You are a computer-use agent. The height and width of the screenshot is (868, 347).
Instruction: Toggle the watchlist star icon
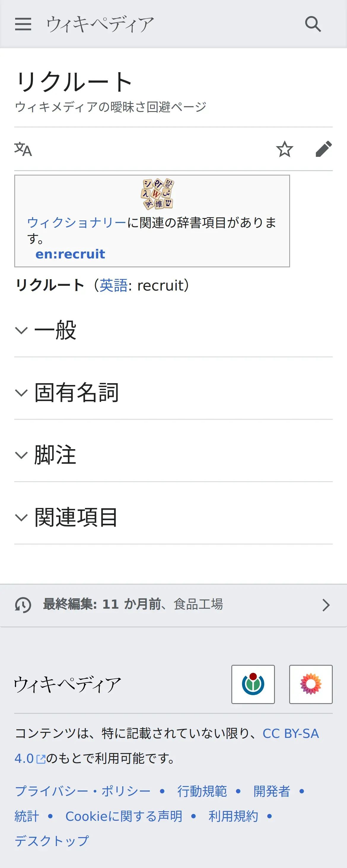click(284, 149)
